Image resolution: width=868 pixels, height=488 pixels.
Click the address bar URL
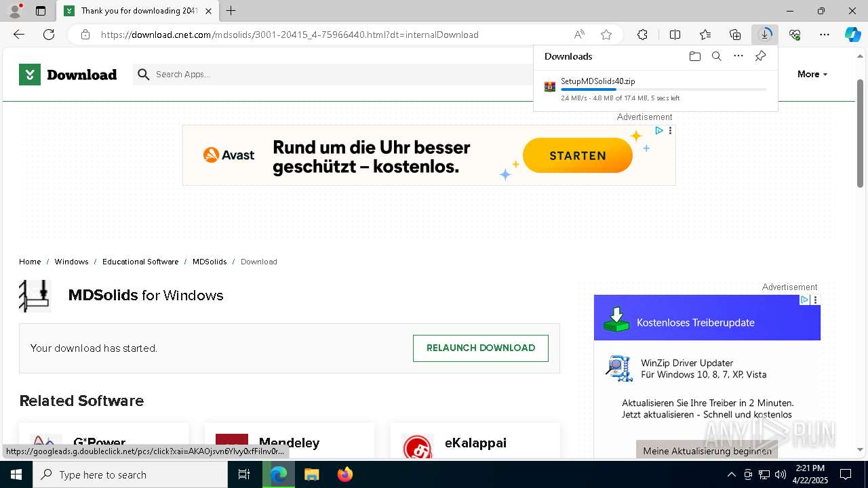[x=290, y=35]
